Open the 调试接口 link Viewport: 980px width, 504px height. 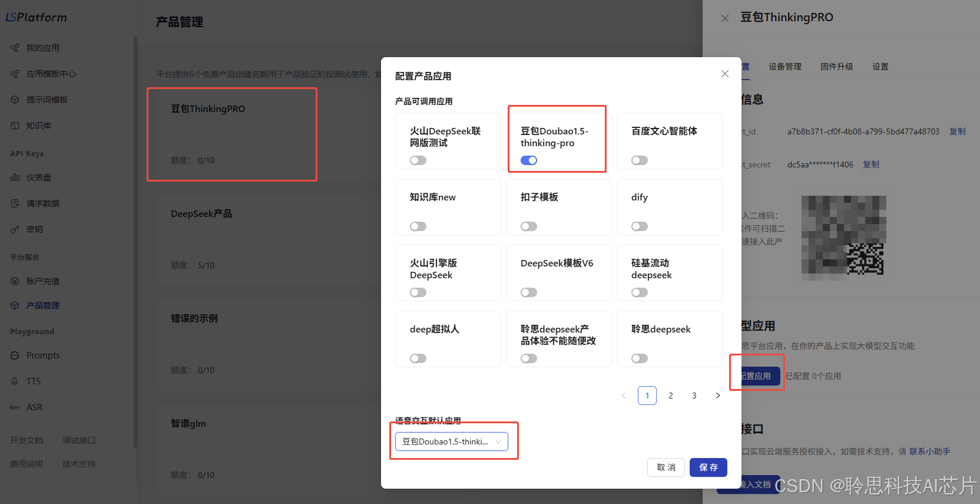(79, 440)
